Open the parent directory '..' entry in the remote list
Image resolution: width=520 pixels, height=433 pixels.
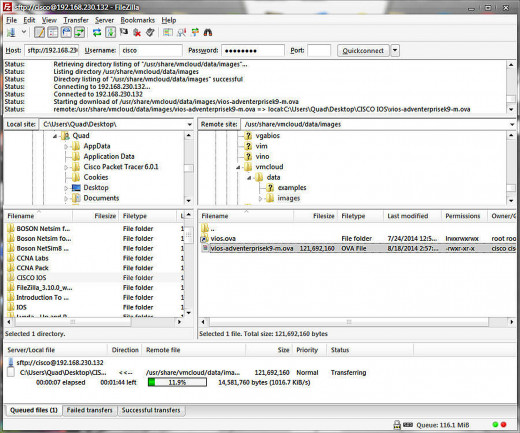358,229
